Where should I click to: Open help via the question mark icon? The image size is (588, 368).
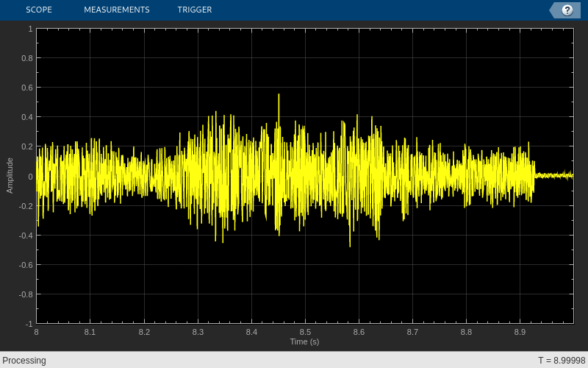(x=567, y=10)
